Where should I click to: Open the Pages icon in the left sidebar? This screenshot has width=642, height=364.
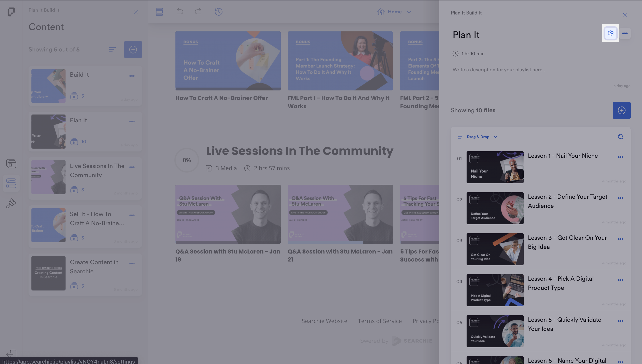(11, 164)
